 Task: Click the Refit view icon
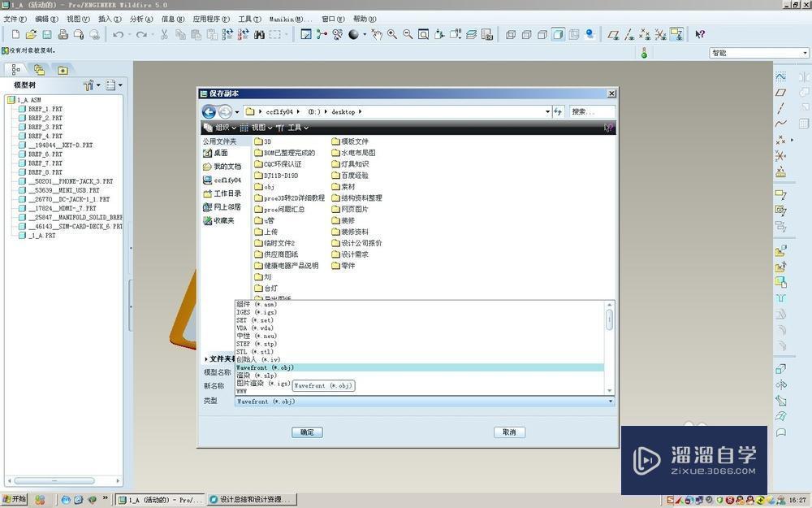424,34
